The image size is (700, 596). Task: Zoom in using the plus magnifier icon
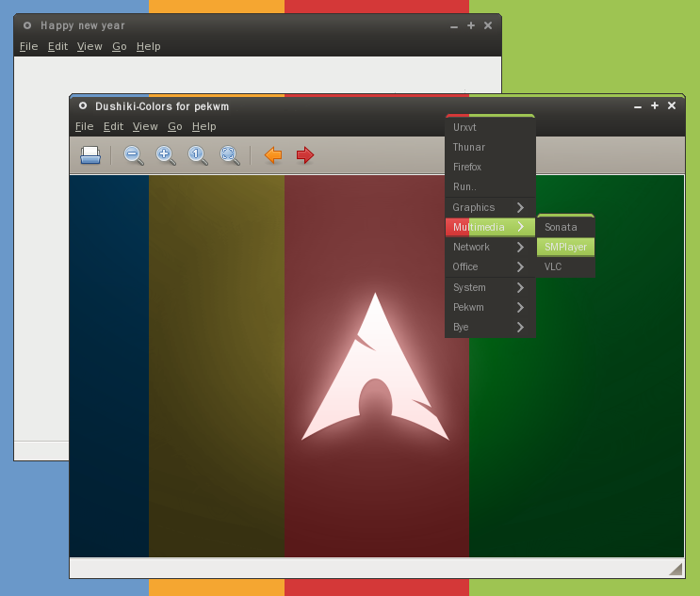pos(166,155)
